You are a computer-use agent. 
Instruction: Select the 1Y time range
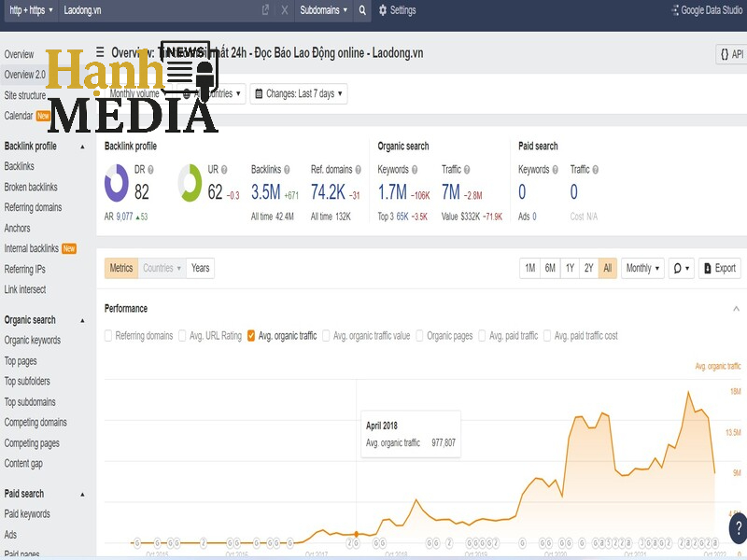tap(570, 268)
